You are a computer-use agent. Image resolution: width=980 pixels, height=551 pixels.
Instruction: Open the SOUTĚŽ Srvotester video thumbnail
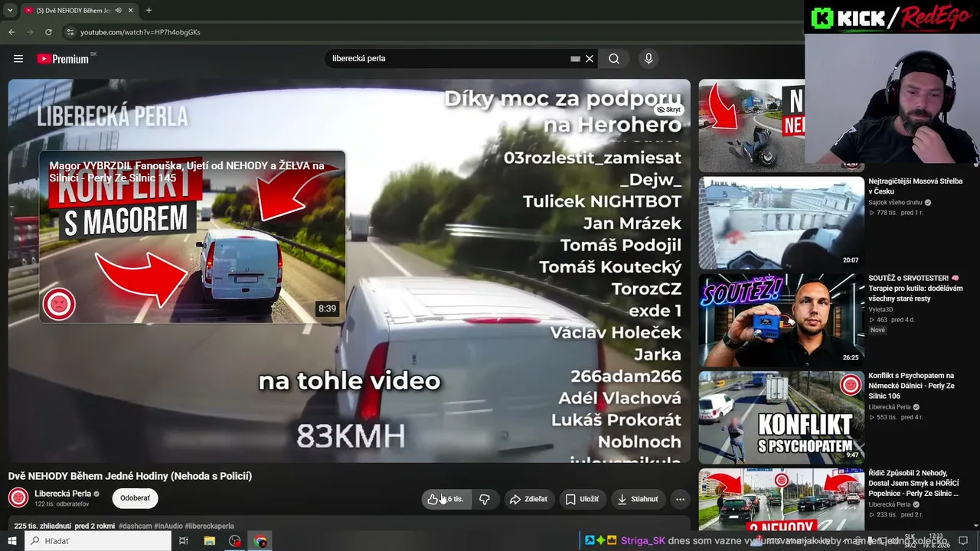(781, 320)
